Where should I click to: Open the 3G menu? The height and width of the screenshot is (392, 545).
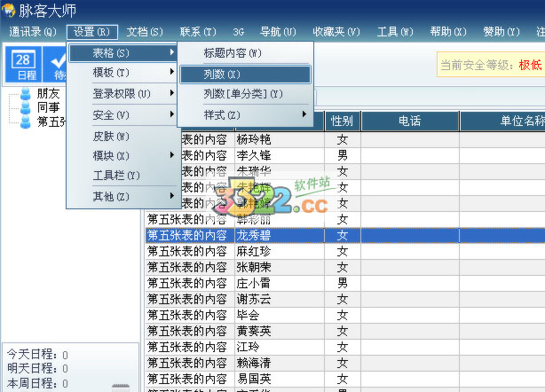coord(239,32)
